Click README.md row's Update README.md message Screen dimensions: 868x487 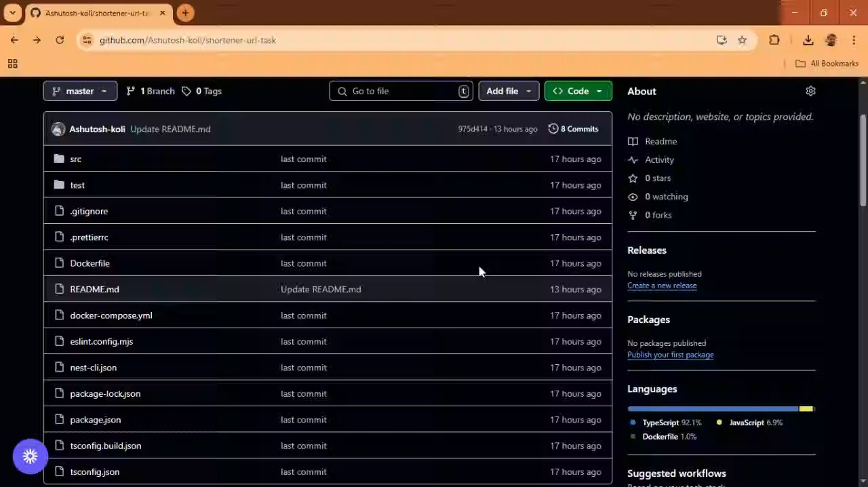pos(321,289)
